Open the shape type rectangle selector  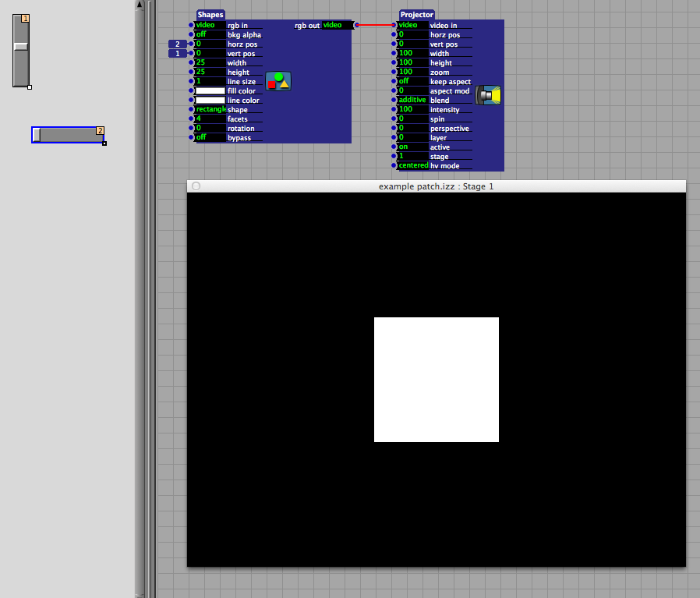[x=210, y=110]
